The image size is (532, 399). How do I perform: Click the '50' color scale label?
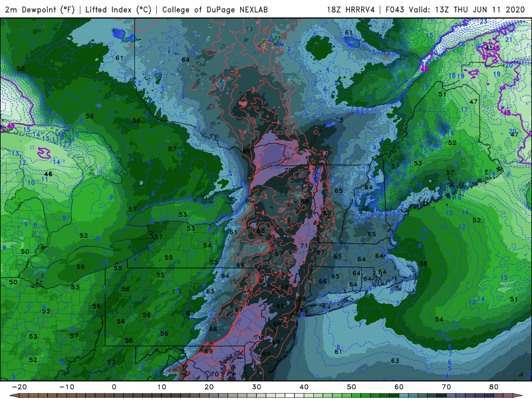tap(352, 387)
